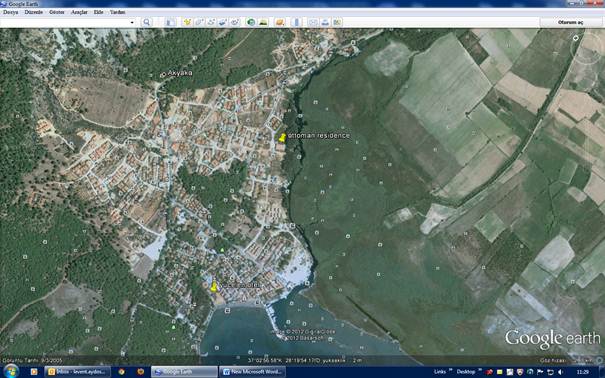605x378 pixels.
Task: Open the Dosya menu
Action: tap(10, 12)
